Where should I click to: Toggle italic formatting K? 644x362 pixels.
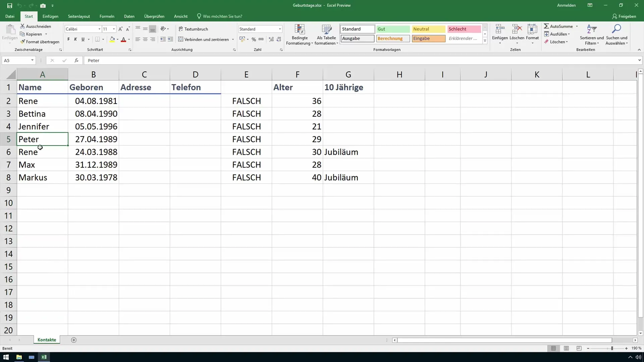coord(75,40)
